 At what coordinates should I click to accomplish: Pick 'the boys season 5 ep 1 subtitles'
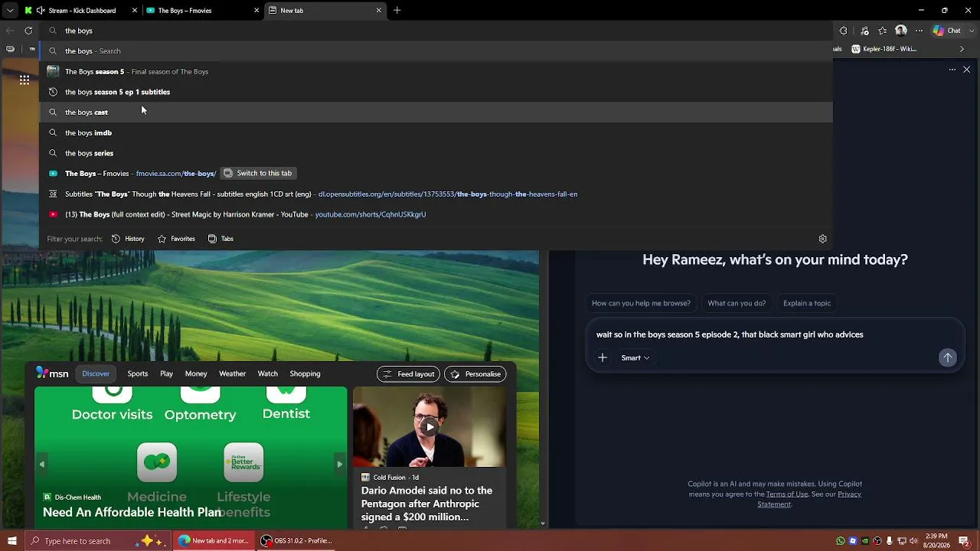pos(436,92)
